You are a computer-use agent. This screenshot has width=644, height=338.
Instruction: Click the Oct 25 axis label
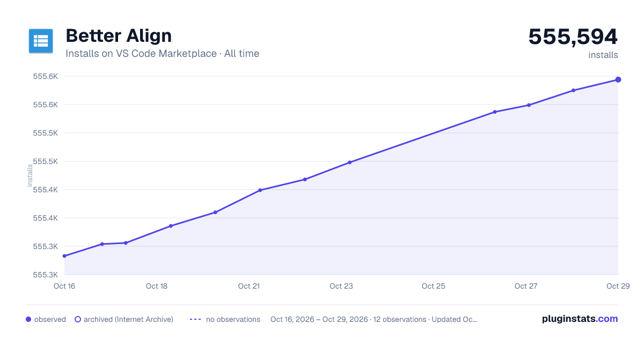pyautogui.click(x=434, y=286)
